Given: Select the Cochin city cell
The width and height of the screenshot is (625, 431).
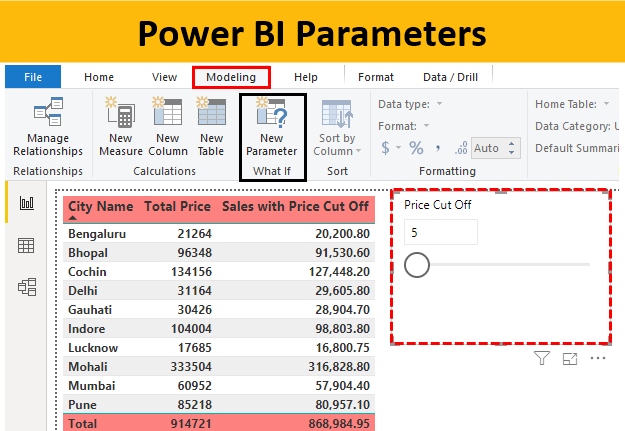Looking at the screenshot, I should point(87,272).
